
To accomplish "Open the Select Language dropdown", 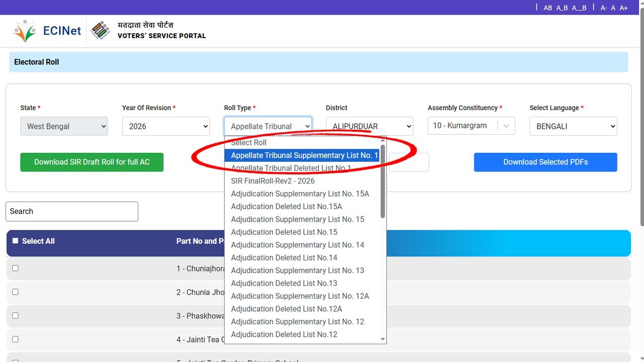I will point(573,126).
